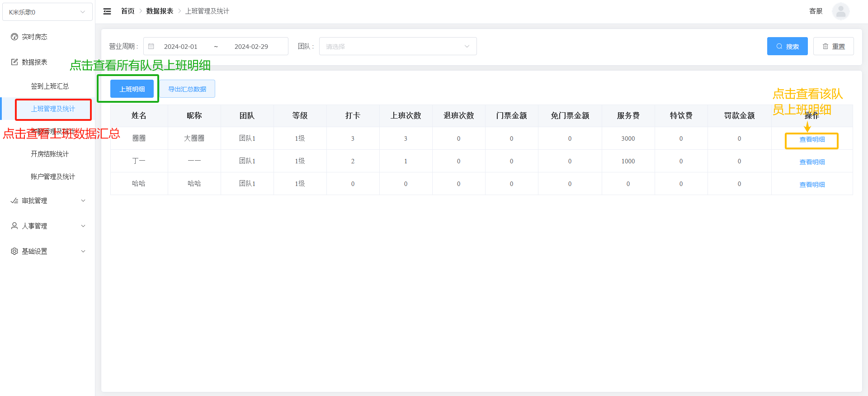Click the 大圈圈 nickname cell
Viewport: 868px width, 396px height.
pyautogui.click(x=194, y=138)
